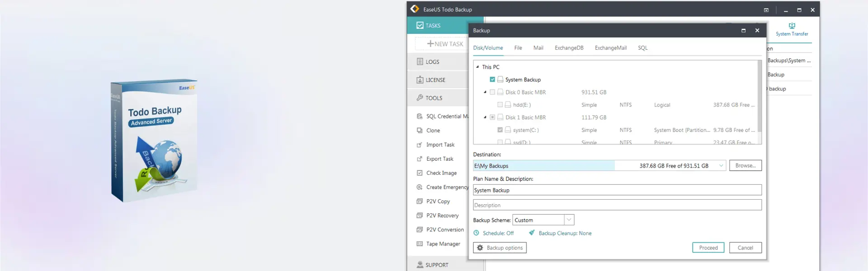This screenshot has height=271, width=868.
Task: Click the Disk 1 drive icon
Action: pos(500,117)
